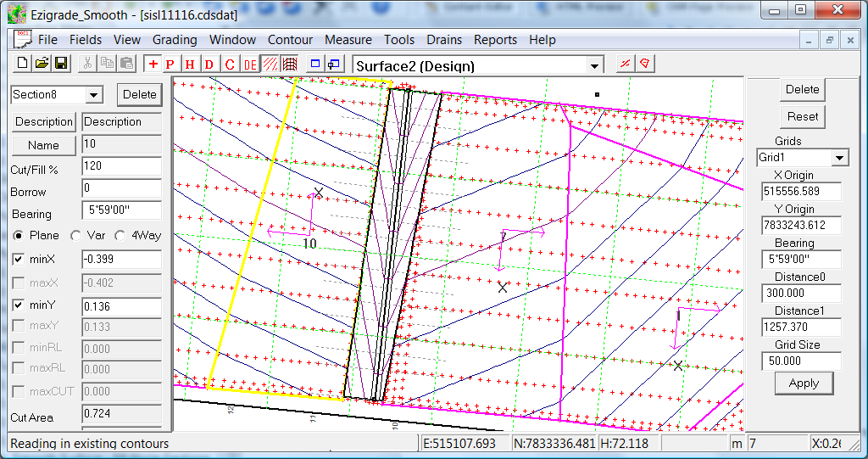The height and width of the screenshot is (459, 868).
Task: Select the red H toolbar icon
Action: 190,64
